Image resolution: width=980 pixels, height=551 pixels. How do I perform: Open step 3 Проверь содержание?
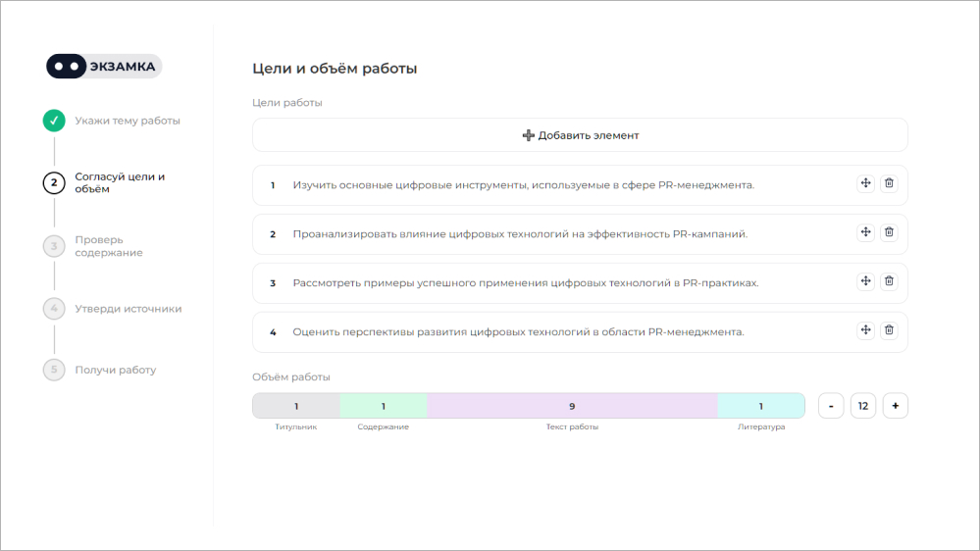(x=108, y=246)
